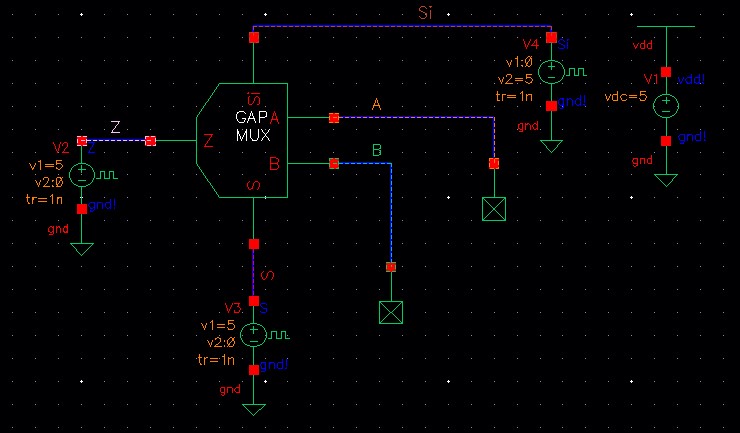Image resolution: width=740 pixels, height=433 pixels.
Task: Click V4's gnd! terminal pin
Action: (551, 106)
